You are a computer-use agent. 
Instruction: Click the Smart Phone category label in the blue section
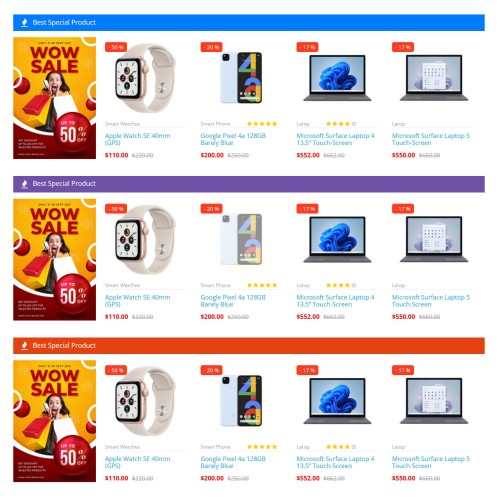(x=216, y=124)
